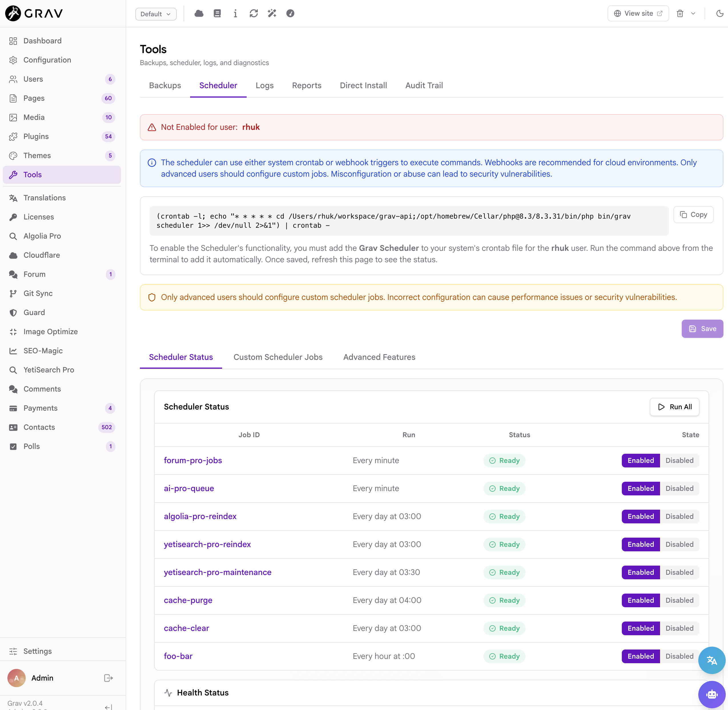
Task: Open Translations in the sidebar
Action: pos(62,198)
